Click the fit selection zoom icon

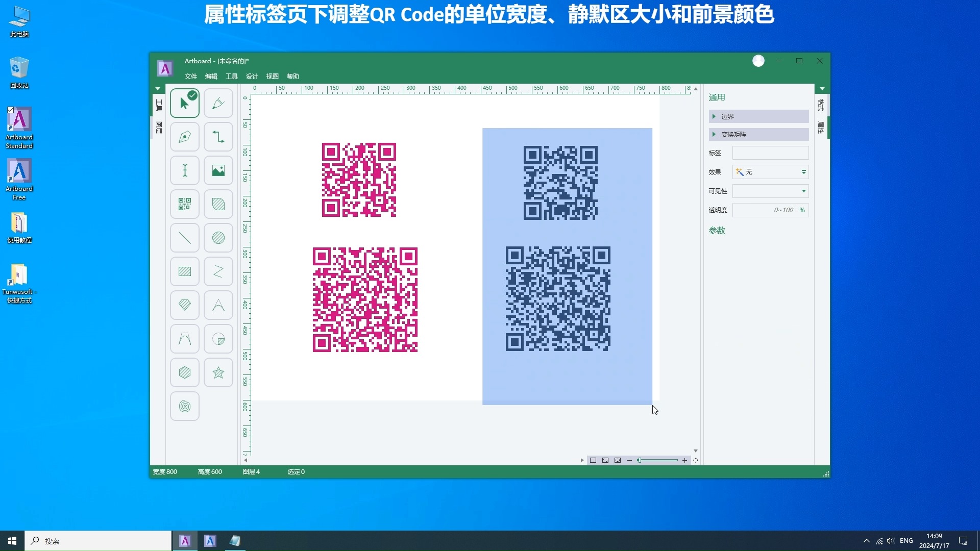pyautogui.click(x=618, y=460)
